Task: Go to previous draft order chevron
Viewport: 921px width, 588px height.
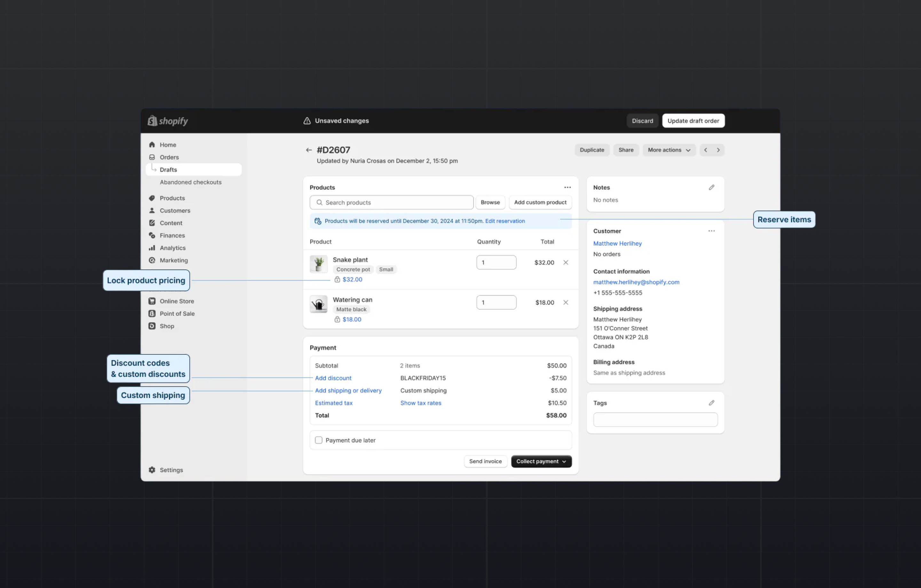Action: pyautogui.click(x=706, y=150)
